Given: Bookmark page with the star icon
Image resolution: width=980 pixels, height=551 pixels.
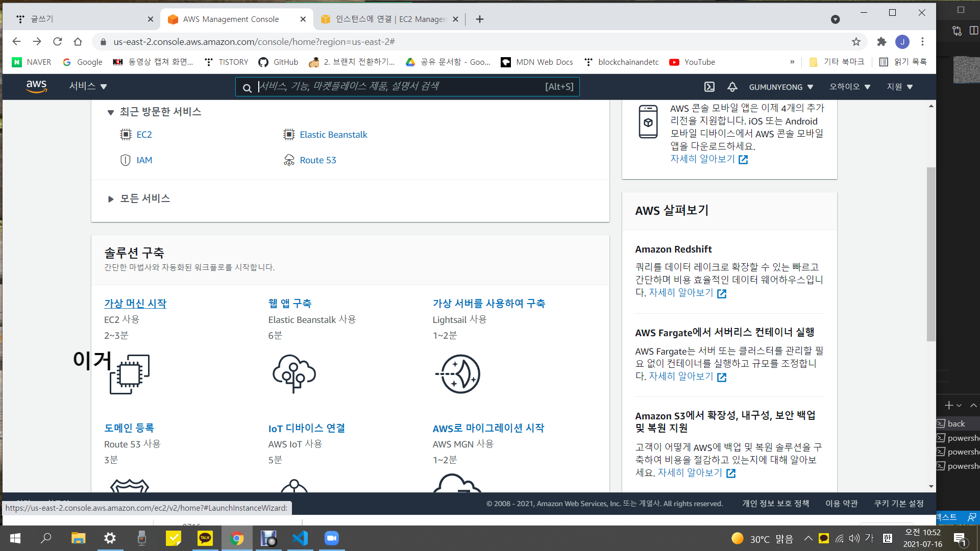Looking at the screenshot, I should pyautogui.click(x=856, y=42).
